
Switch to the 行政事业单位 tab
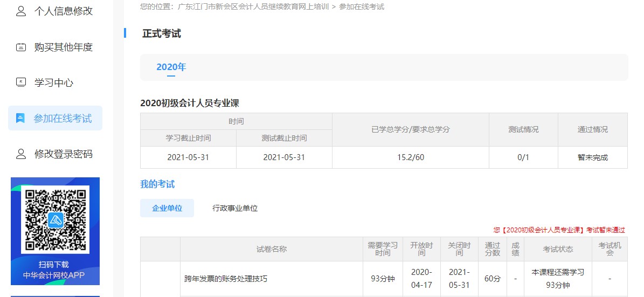235,208
